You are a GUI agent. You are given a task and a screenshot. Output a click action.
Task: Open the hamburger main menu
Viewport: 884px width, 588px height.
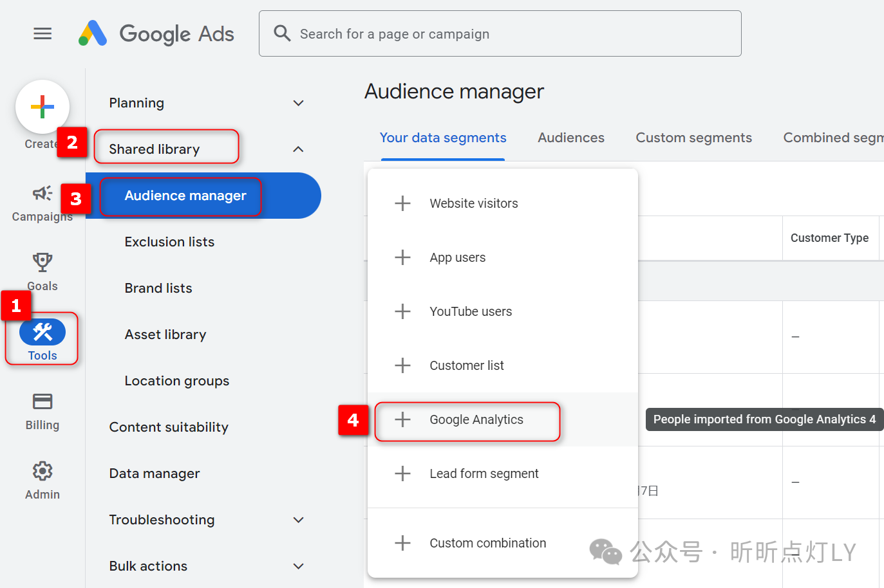(x=42, y=33)
